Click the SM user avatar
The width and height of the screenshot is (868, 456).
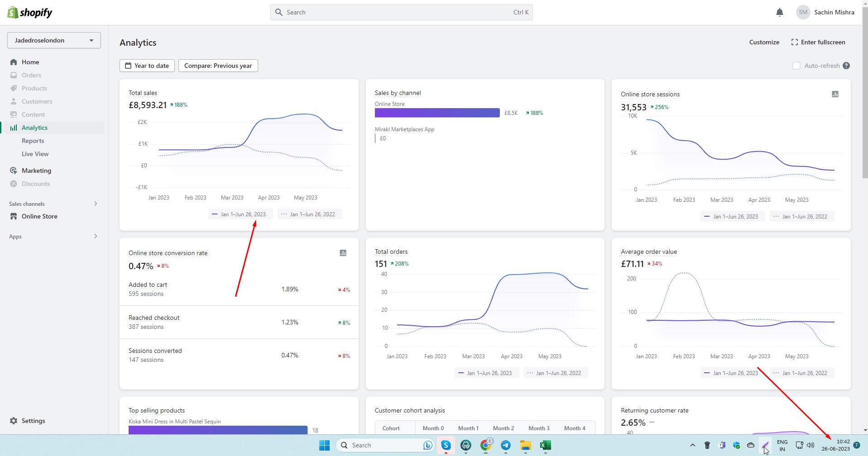[803, 12]
